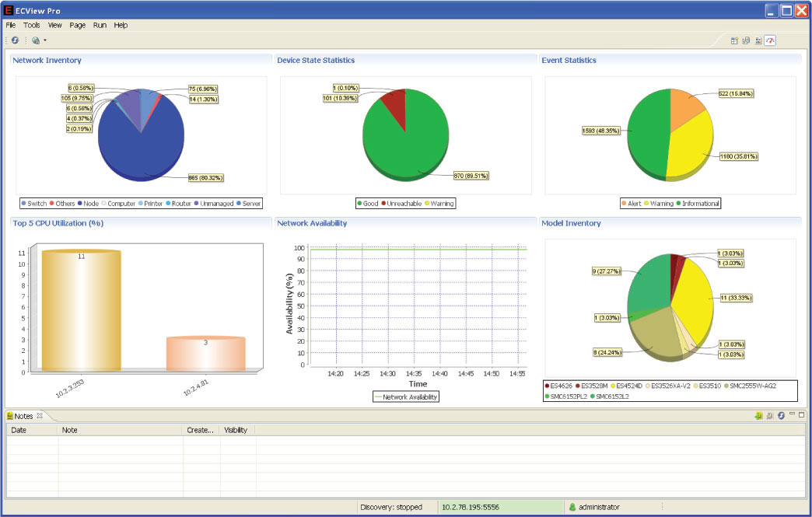Click the Alert legend entry in Event Statistics
Viewport: 812px width, 517px height.
tap(632, 204)
